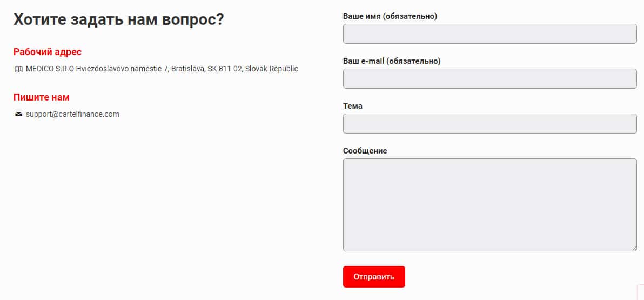This screenshot has width=644, height=300.
Task: Click the 'Хотите задать нам вопрос?' title
Action: tap(118, 19)
